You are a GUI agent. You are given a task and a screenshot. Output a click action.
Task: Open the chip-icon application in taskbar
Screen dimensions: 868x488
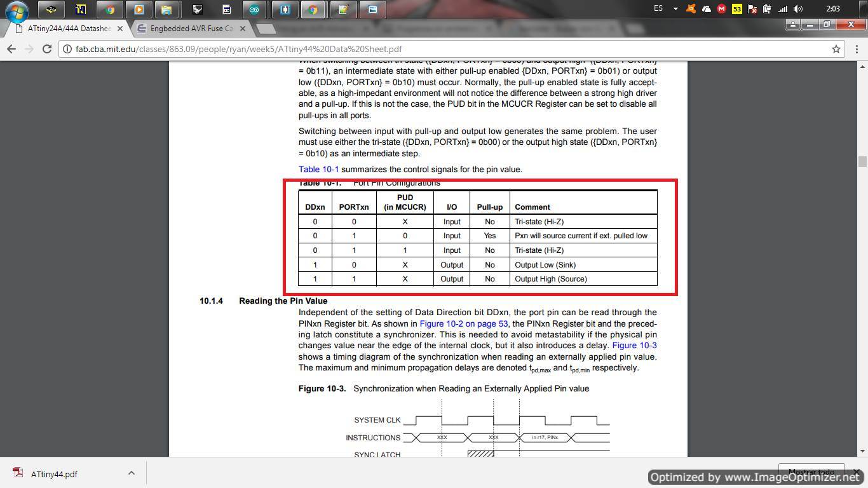click(51, 10)
